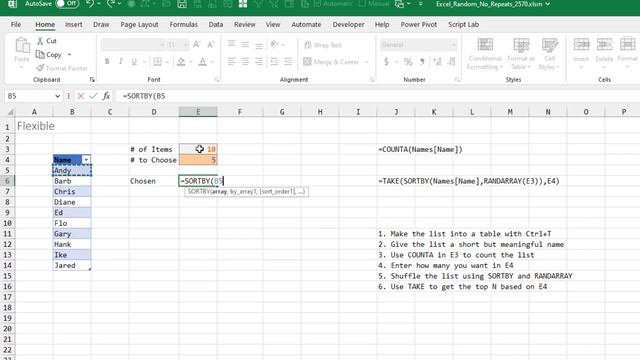The width and height of the screenshot is (640, 360).
Task: Click the Accounting dollar format icon
Action: (x=387, y=62)
